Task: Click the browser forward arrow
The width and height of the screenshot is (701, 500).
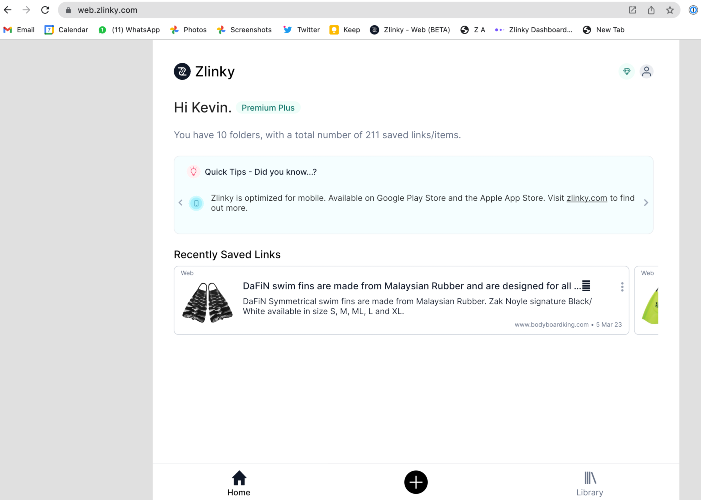Action: coord(26,10)
